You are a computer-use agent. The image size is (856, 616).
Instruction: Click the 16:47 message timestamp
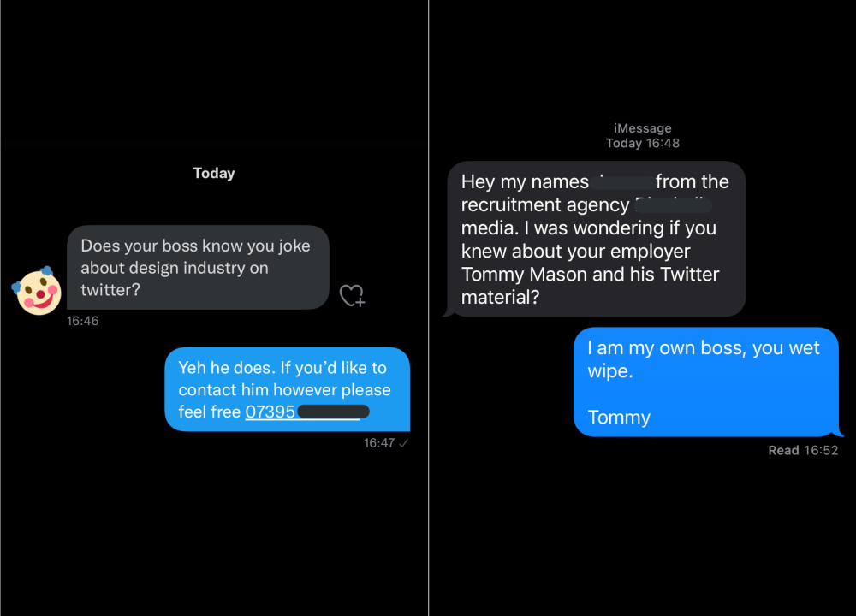pyautogui.click(x=378, y=442)
